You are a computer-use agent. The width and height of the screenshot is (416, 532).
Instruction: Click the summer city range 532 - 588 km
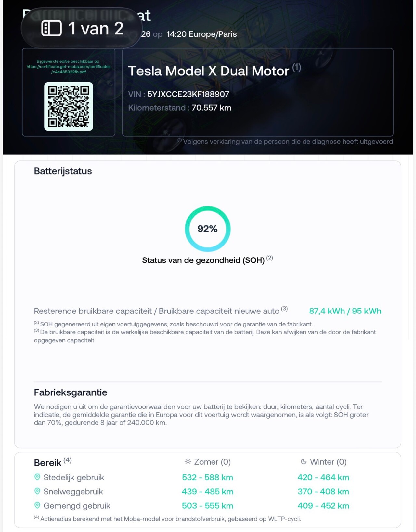207,477
